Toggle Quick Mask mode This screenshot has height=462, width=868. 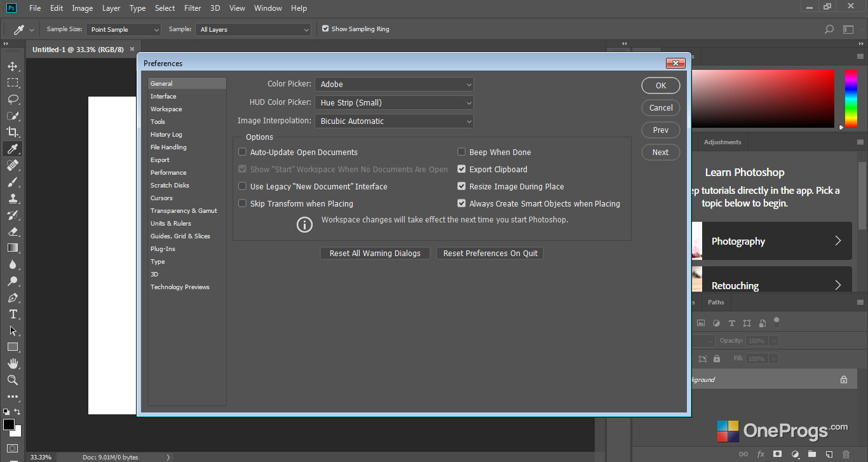pyautogui.click(x=13, y=448)
